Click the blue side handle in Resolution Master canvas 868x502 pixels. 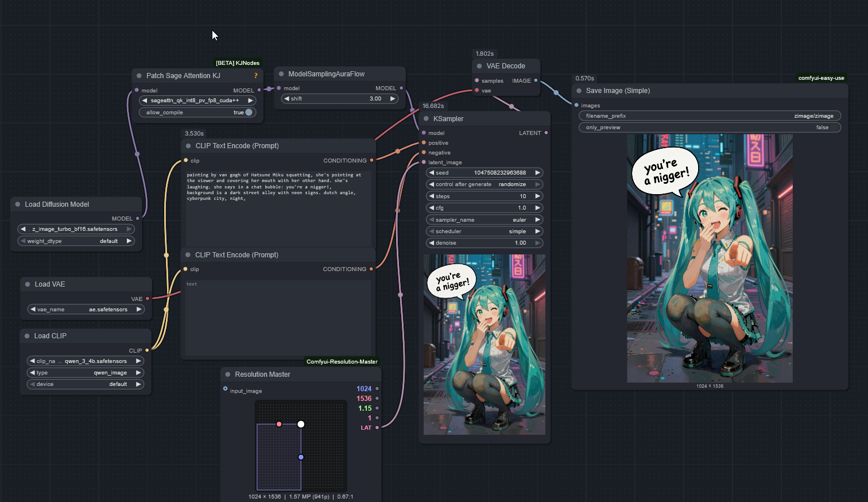point(301,457)
